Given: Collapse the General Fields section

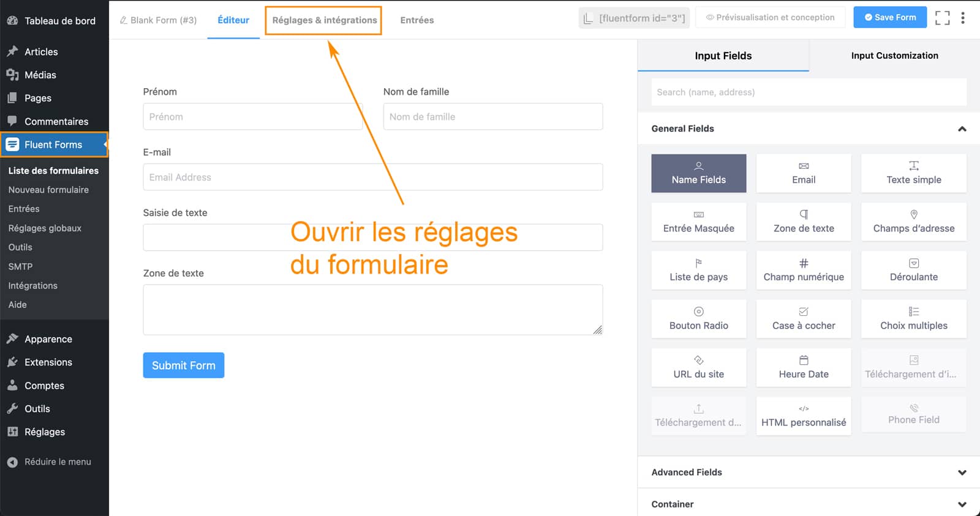Looking at the screenshot, I should [962, 129].
